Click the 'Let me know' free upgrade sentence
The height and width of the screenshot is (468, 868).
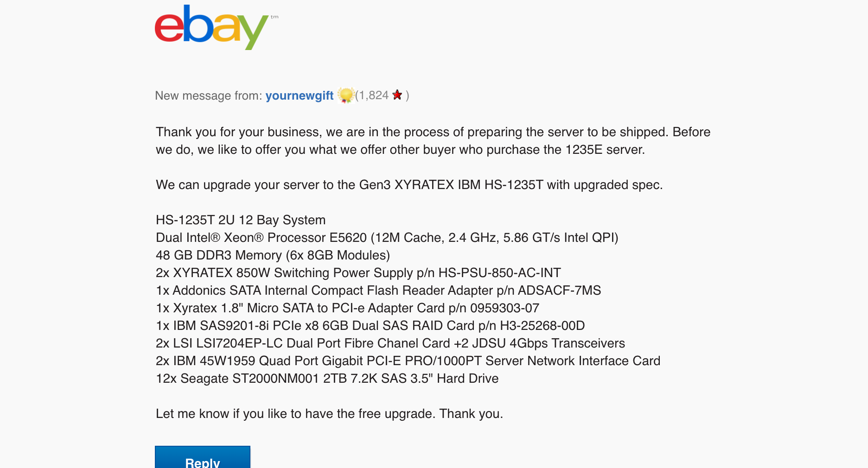point(330,414)
